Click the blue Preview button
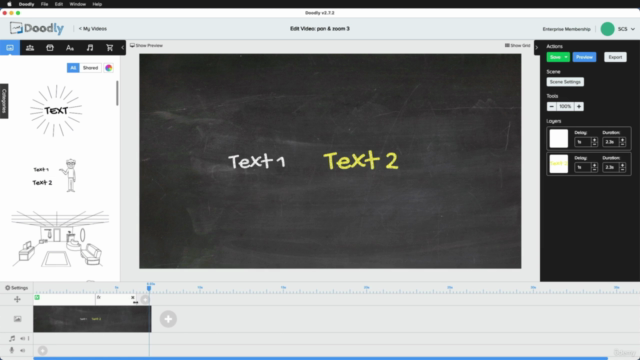This screenshot has width=640, height=360. coord(584,57)
